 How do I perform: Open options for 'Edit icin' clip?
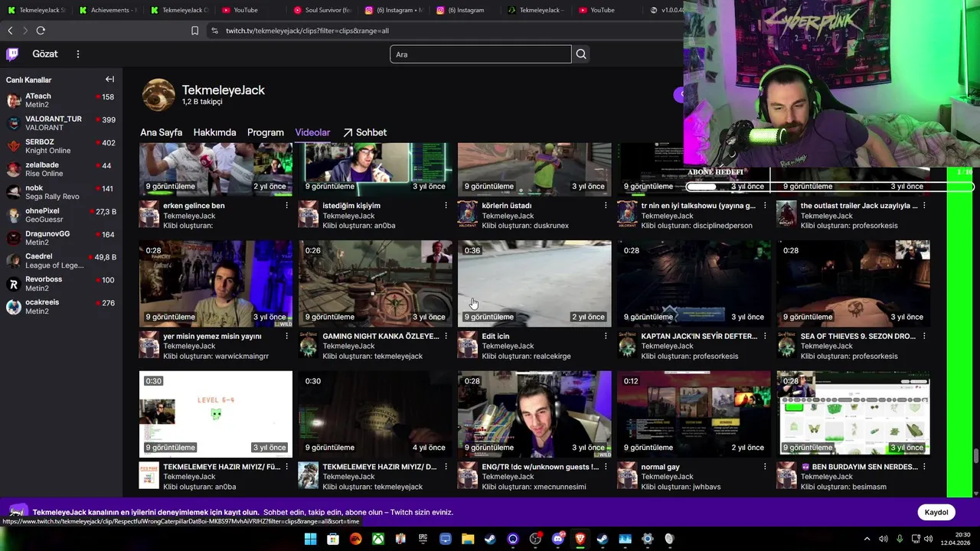point(606,336)
